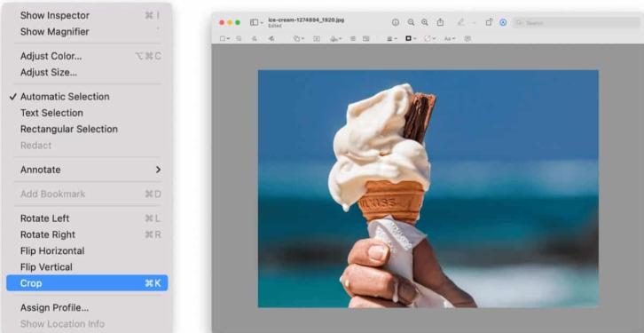Image resolution: width=644 pixels, height=333 pixels.
Task: Click the Adjust Size toolbar icon
Action: pos(366,39)
